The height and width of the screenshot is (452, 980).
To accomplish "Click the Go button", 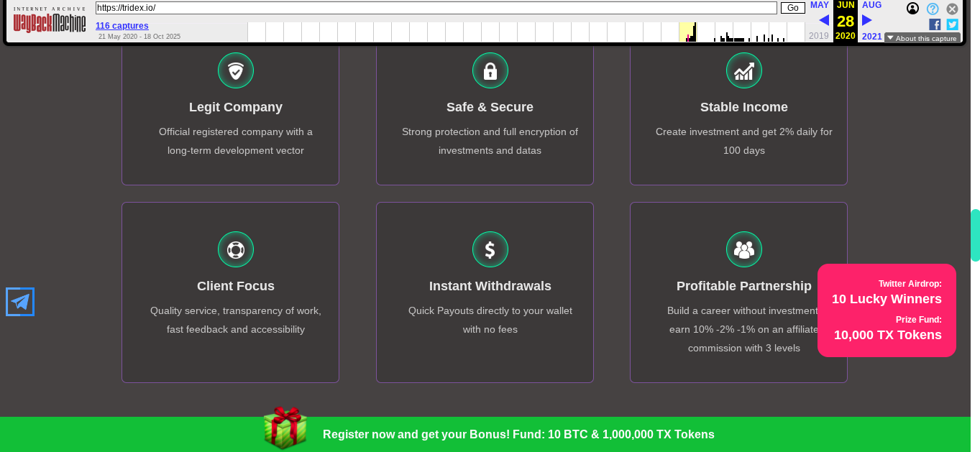I will (x=793, y=8).
